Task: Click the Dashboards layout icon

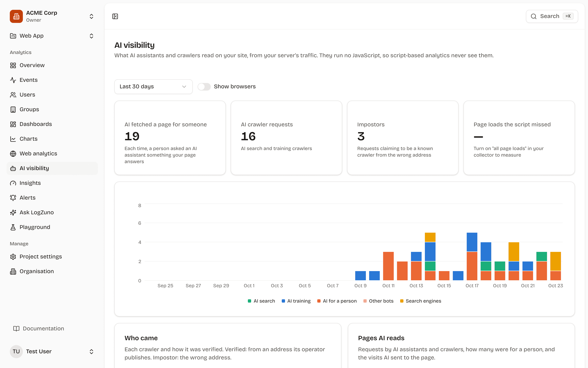Action: [13, 124]
